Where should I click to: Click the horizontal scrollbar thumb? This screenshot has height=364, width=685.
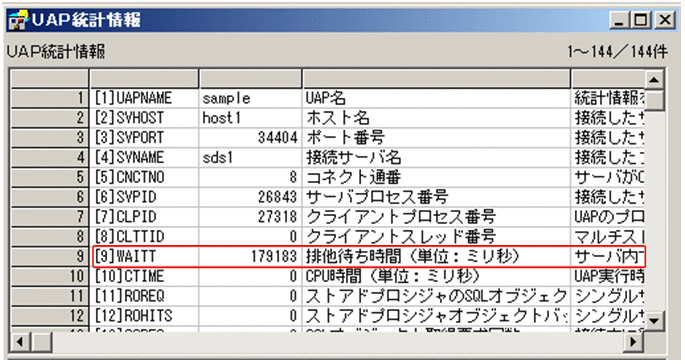(41, 342)
